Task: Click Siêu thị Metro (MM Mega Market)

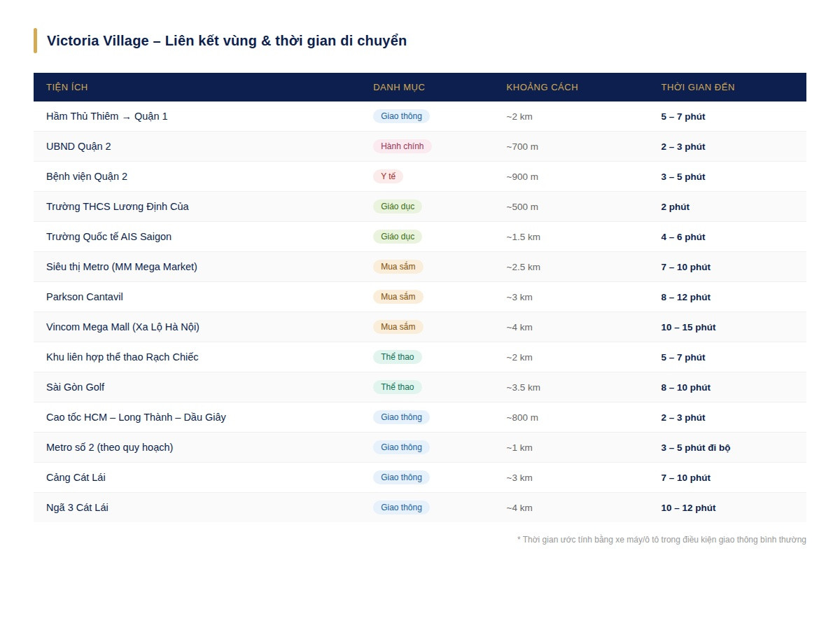Action: click(x=122, y=267)
